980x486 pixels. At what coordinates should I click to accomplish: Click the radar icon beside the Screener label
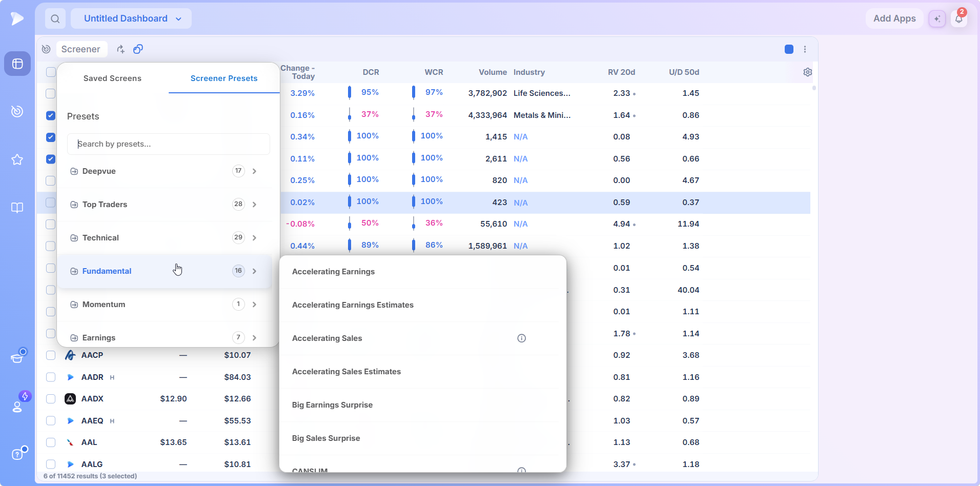tap(46, 49)
